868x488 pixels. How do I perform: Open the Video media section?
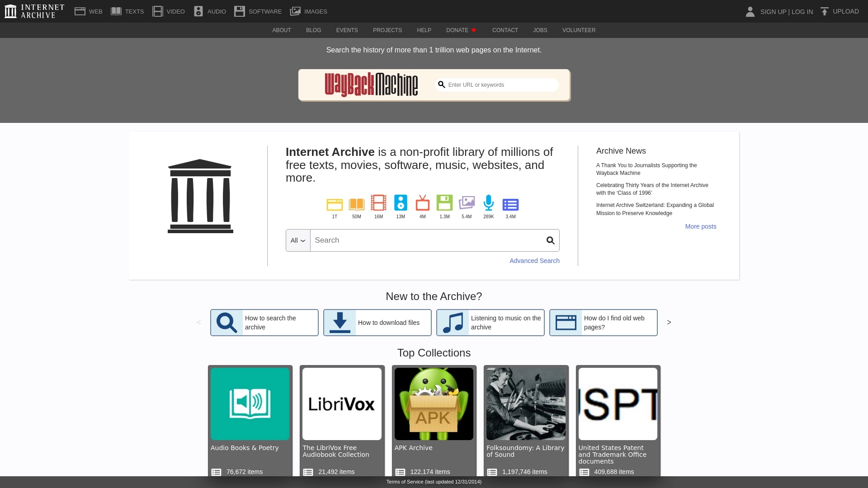pyautogui.click(x=169, y=11)
